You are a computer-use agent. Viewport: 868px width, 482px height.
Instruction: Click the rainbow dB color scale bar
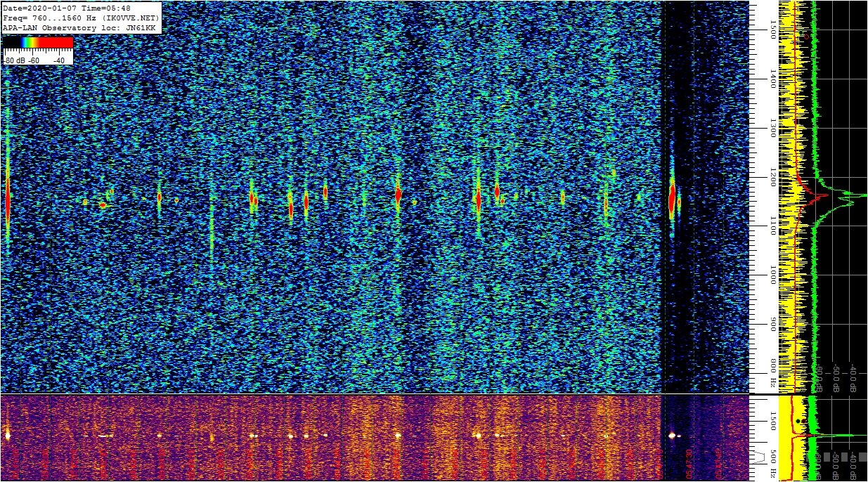(38, 43)
